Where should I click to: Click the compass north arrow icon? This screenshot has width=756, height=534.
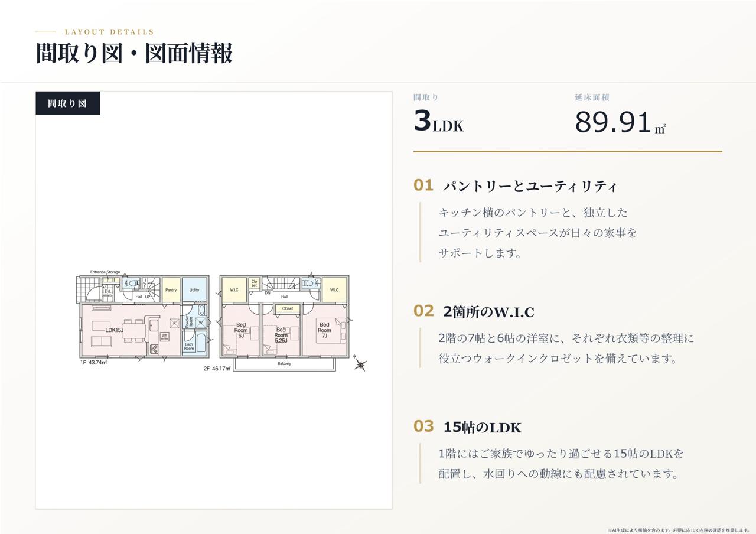pyautogui.click(x=360, y=364)
